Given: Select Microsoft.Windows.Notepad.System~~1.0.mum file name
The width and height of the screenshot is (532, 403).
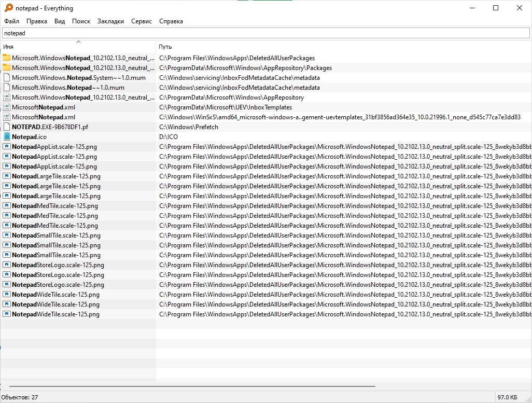Looking at the screenshot, I should 79,78.
